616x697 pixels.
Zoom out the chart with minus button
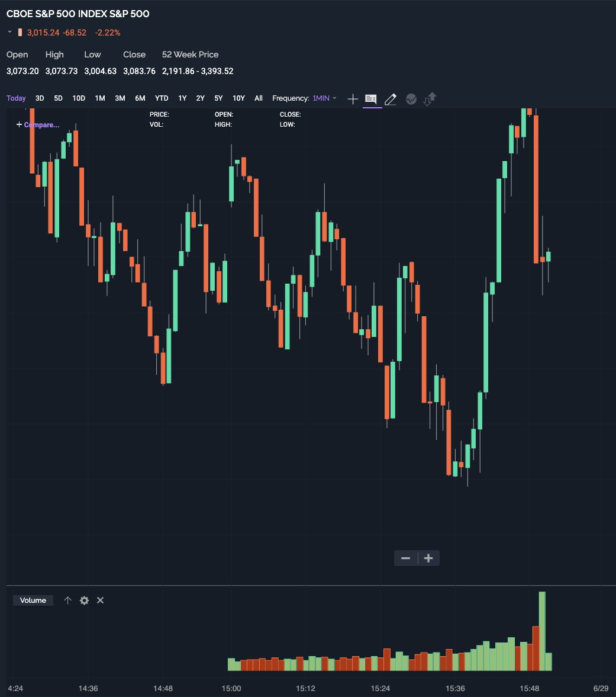[x=405, y=558]
